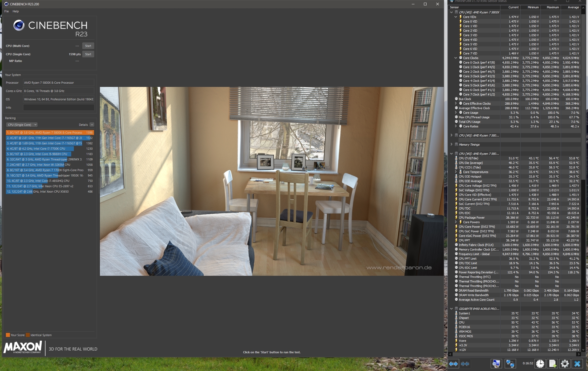Screen dimensions: 588x371
Task: Expand the Memory Timings section
Action: 452,145
